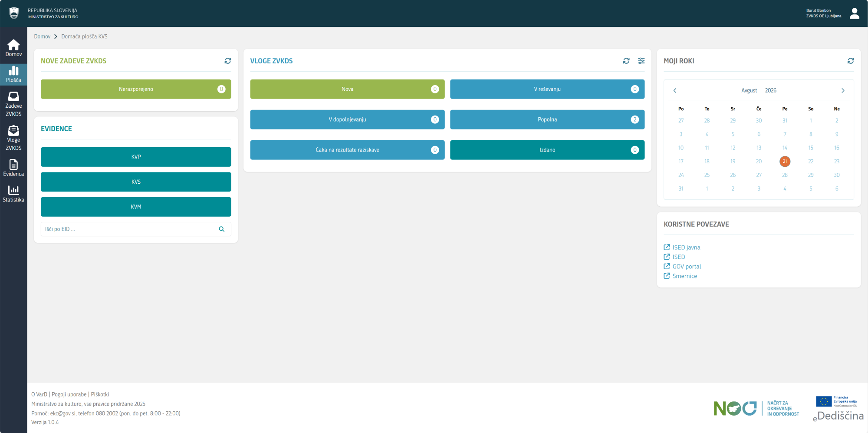Refresh the Moji roki calendar panel
Screen dimensions: 868x433
pyautogui.click(x=851, y=61)
